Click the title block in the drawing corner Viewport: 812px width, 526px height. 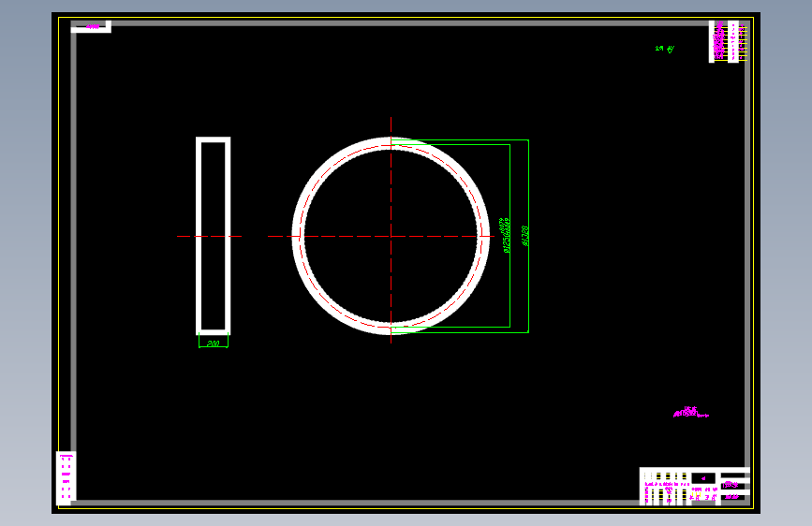(x=694, y=486)
